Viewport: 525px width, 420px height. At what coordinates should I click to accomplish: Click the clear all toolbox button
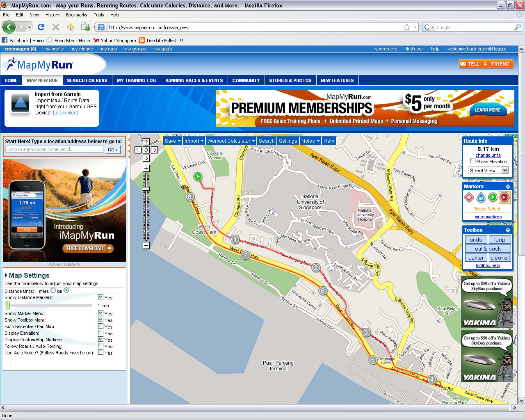point(500,258)
